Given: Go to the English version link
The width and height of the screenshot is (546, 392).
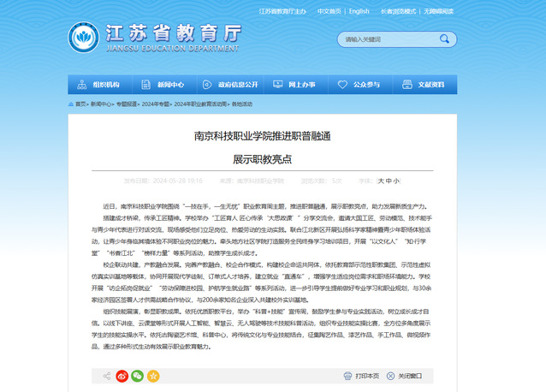Looking at the screenshot, I should [x=359, y=11].
